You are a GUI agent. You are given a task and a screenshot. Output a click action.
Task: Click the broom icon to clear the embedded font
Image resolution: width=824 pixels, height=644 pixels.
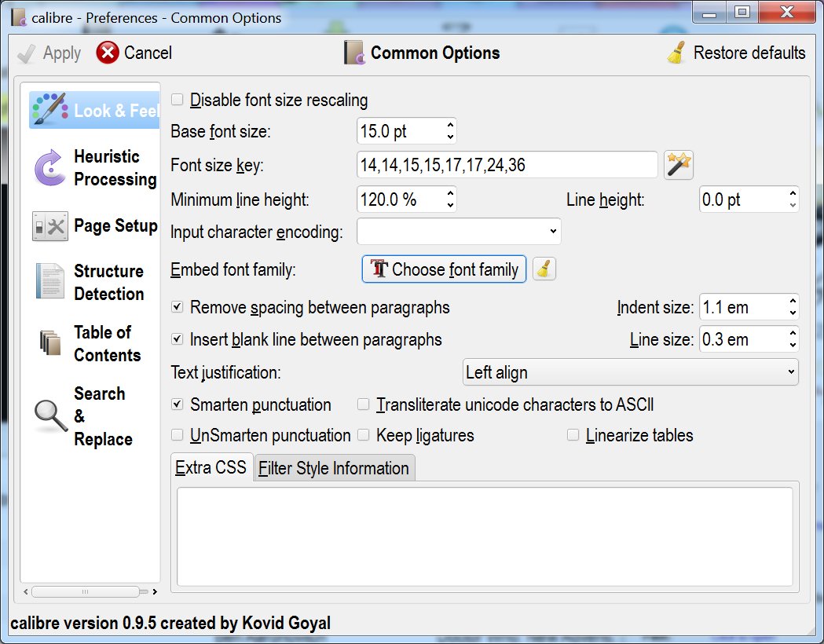point(544,269)
